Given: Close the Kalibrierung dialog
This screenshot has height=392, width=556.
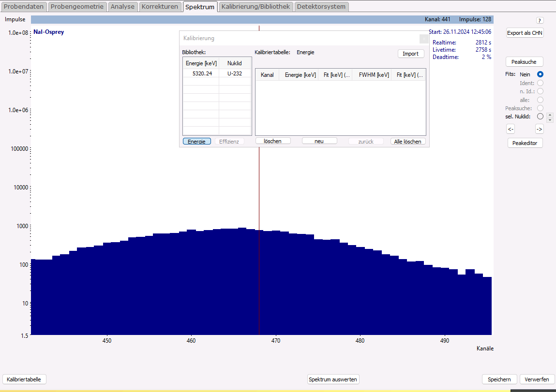Looking at the screenshot, I should (423, 39).
